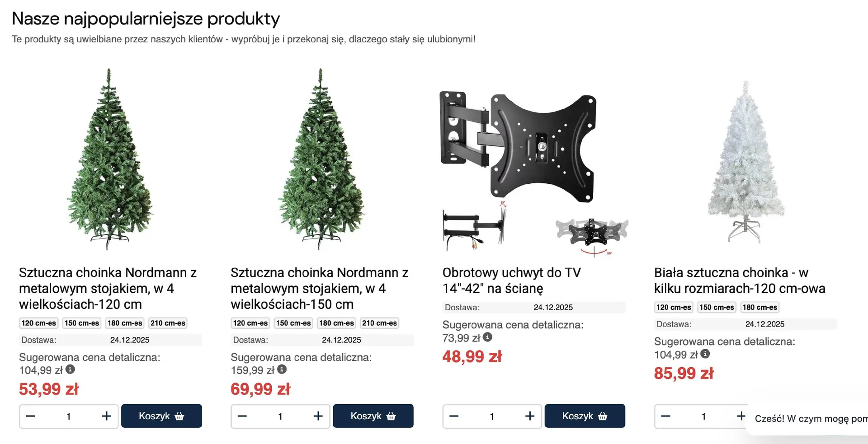Click info icon on white tree price
This screenshot has width=868, height=444.
pyautogui.click(x=705, y=354)
